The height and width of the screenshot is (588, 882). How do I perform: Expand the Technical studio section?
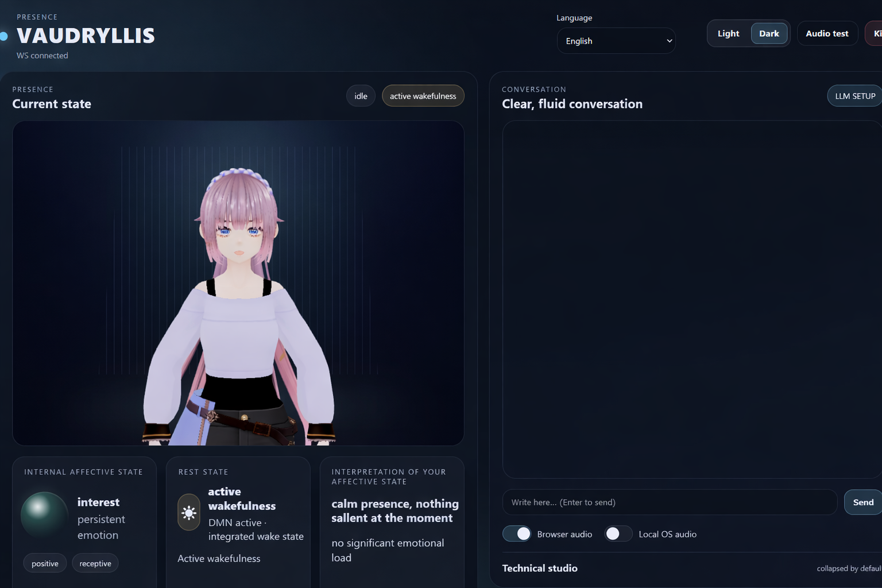539,568
